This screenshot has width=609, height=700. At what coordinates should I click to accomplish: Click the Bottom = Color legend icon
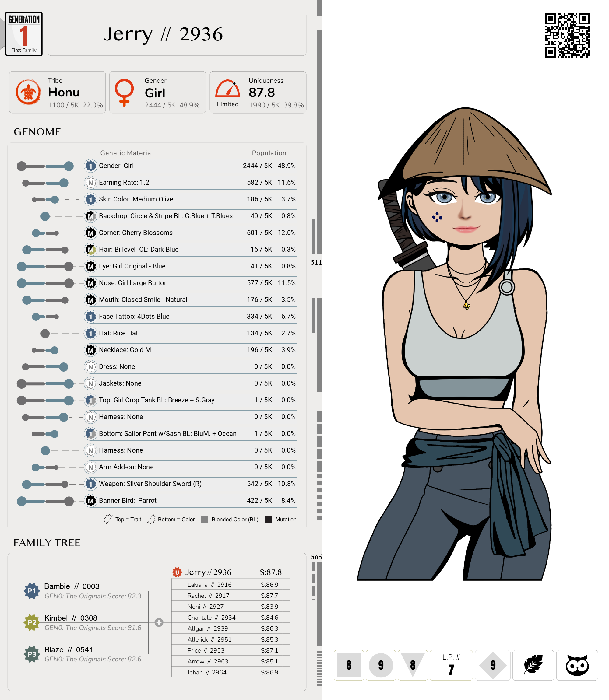(152, 519)
